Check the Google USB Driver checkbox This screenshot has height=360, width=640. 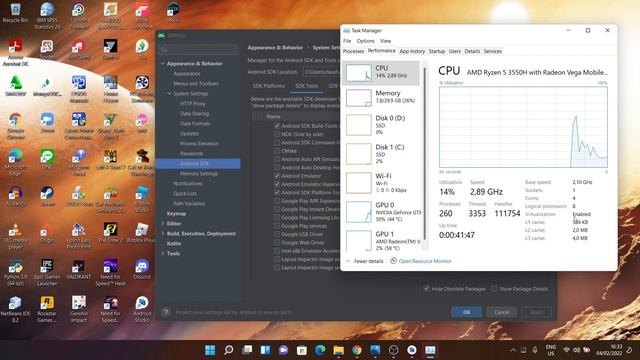[277, 234]
